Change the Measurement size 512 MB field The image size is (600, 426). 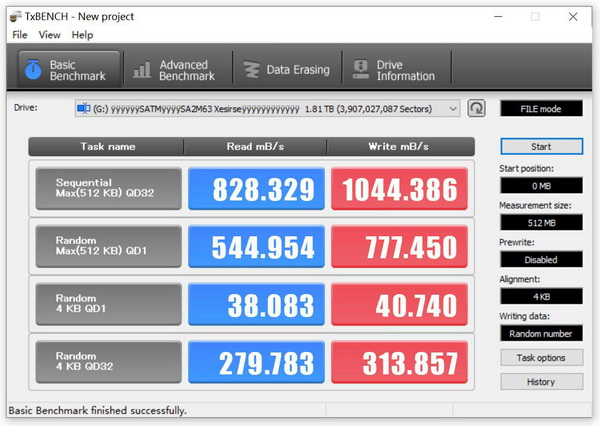[541, 222]
